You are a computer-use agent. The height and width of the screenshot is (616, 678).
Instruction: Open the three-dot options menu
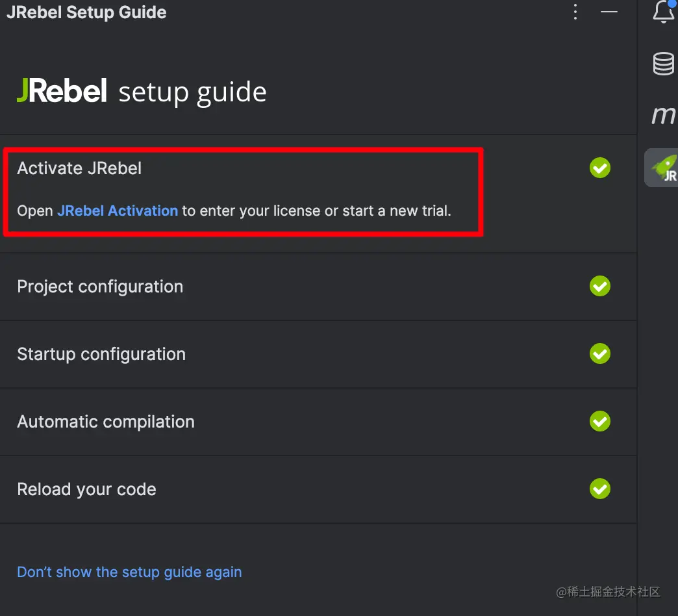coord(575,12)
